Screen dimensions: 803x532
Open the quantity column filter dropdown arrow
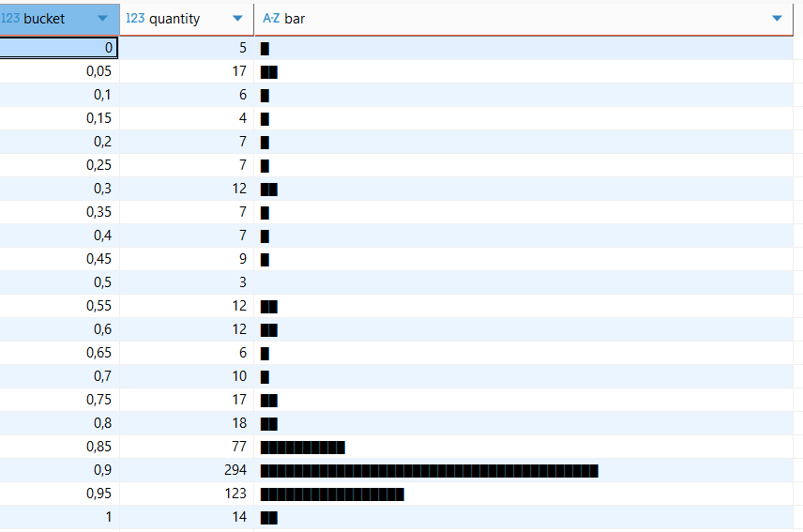click(x=237, y=19)
